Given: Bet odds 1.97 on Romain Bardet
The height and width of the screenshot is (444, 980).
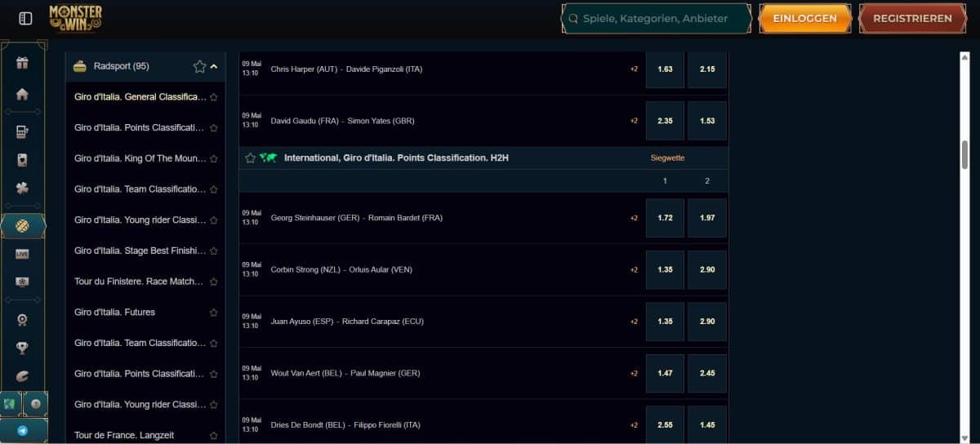Looking at the screenshot, I should pyautogui.click(x=707, y=218).
